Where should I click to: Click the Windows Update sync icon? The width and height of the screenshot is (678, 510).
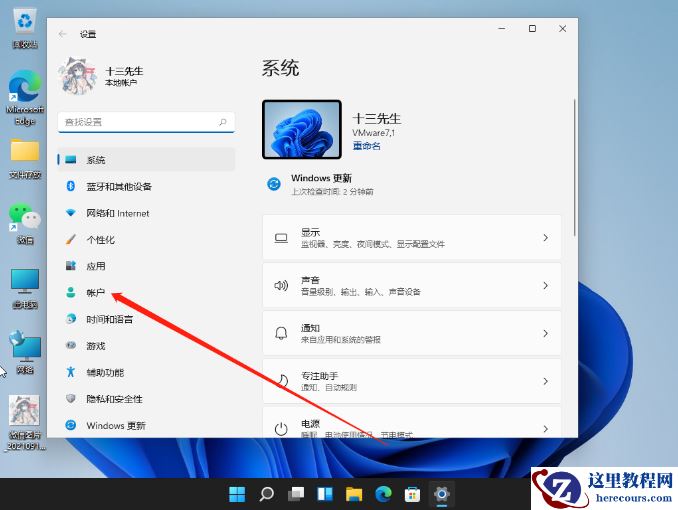coord(274,184)
